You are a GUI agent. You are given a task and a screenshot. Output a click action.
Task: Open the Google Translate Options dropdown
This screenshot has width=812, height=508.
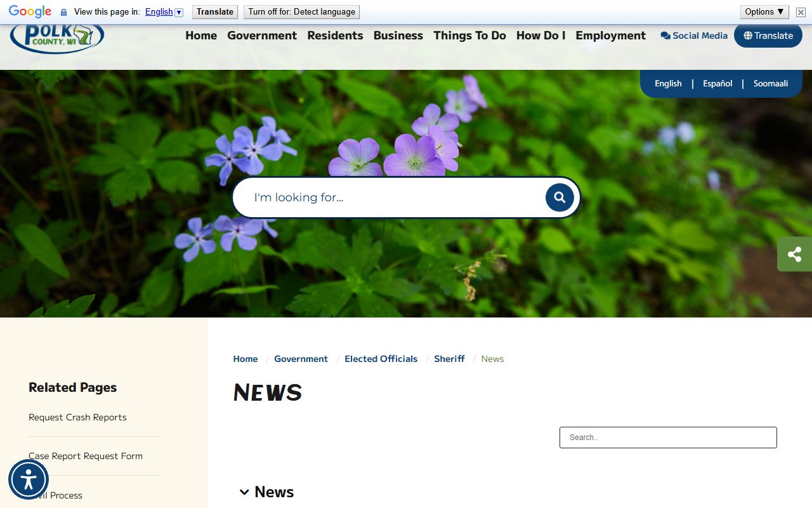pyautogui.click(x=764, y=12)
